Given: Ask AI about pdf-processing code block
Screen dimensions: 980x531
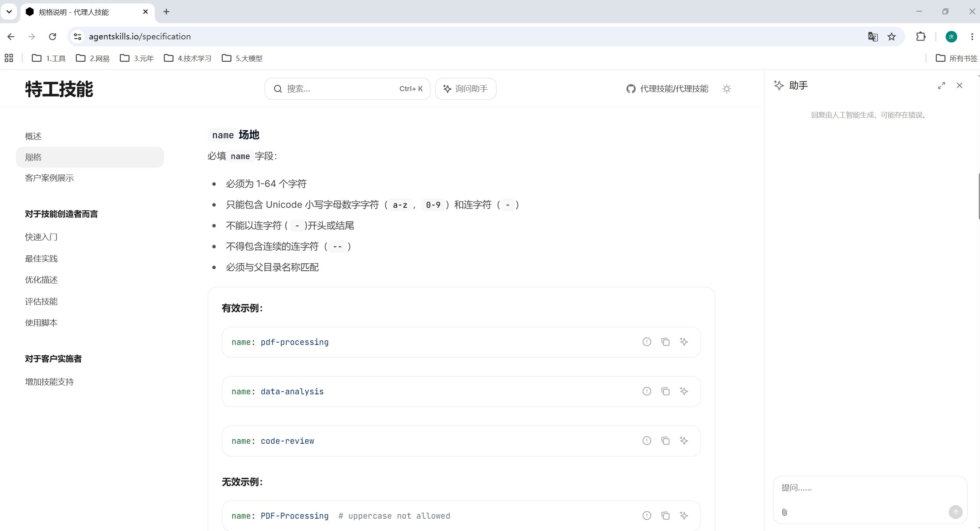Looking at the screenshot, I should click(684, 342).
